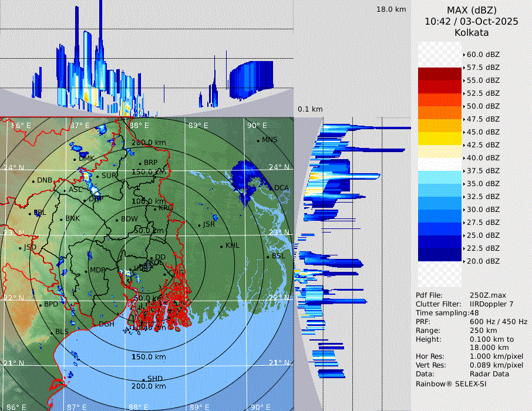Select the yellow swatch above 42.5 dBZ

(440, 138)
